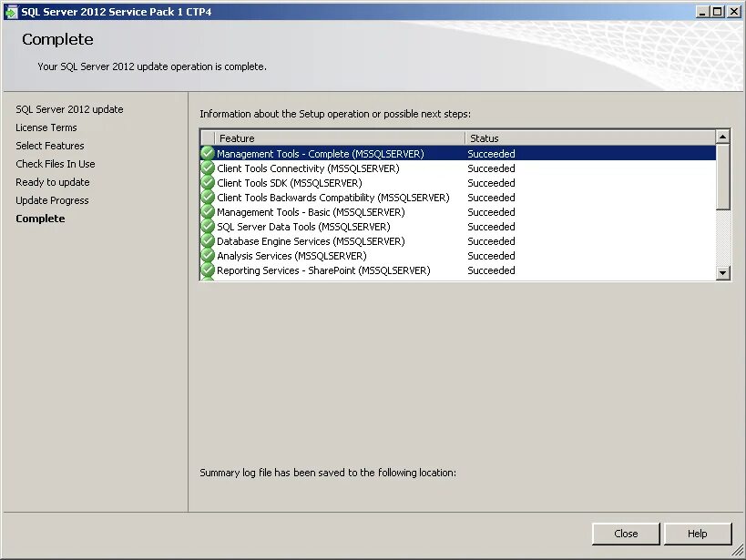Viewport: 746px width, 560px height.
Task: Click Succeeded status for Client Tools SDK
Action: point(491,183)
